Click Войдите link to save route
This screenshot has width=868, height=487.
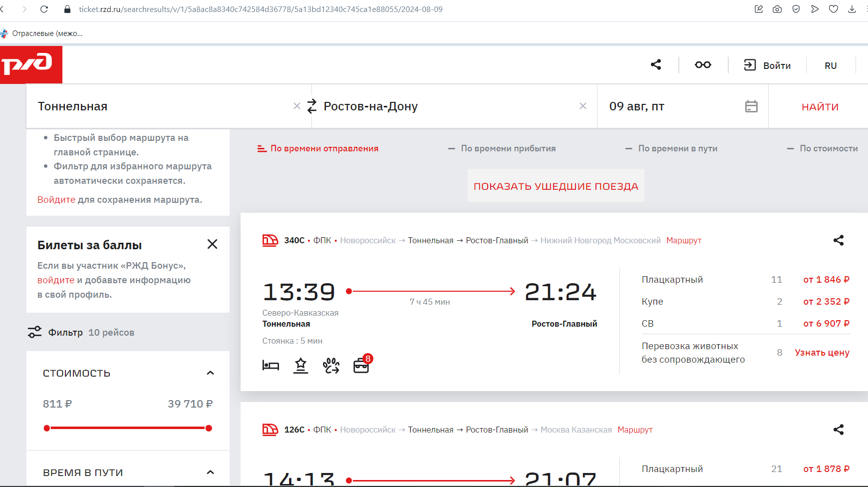(x=56, y=200)
